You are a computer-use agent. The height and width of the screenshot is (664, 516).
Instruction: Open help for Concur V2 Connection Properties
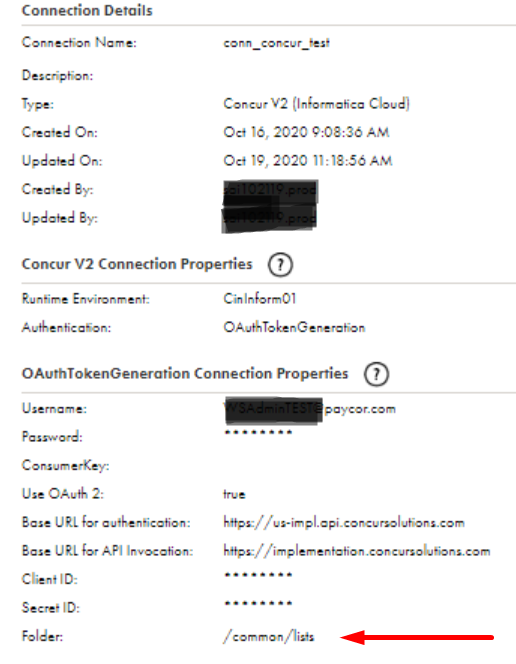point(280,265)
